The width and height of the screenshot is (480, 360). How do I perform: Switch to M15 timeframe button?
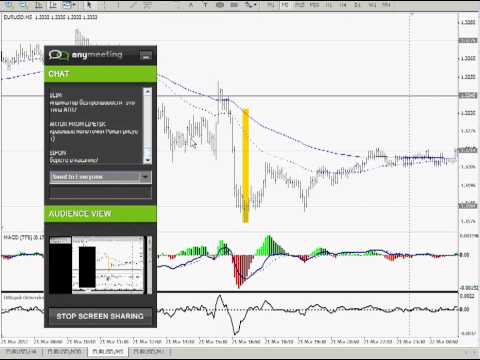click(299, 5)
